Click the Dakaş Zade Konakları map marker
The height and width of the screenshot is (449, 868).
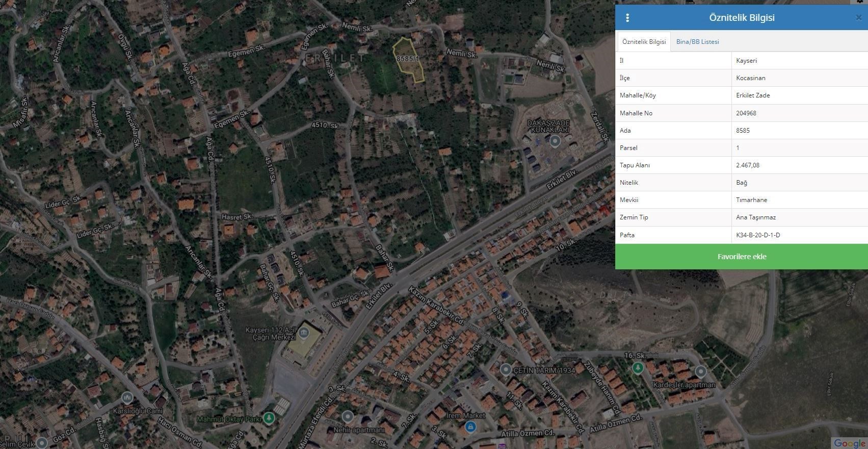pos(555,141)
